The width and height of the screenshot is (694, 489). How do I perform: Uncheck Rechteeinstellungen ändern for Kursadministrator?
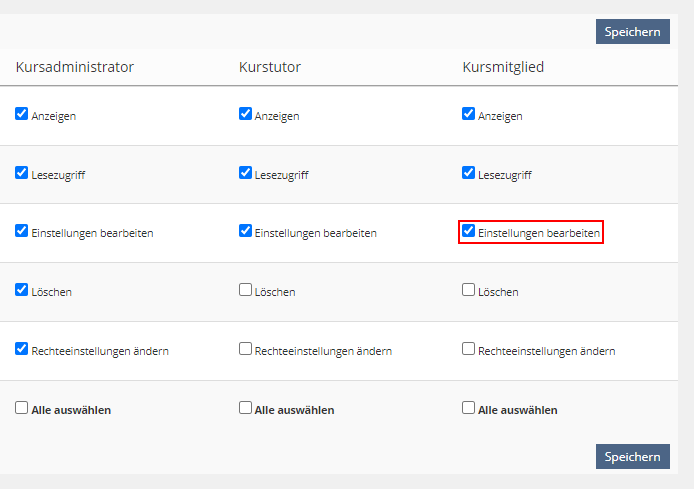point(22,349)
